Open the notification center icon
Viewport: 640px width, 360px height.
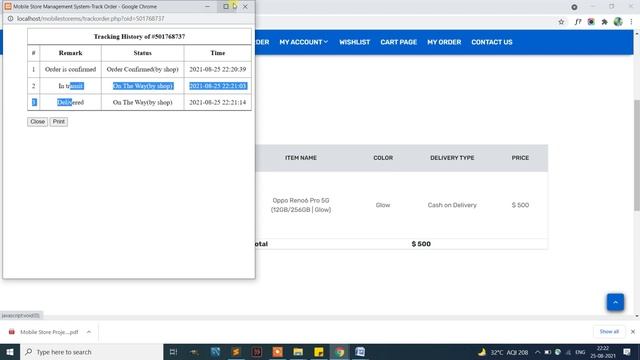[627, 352]
